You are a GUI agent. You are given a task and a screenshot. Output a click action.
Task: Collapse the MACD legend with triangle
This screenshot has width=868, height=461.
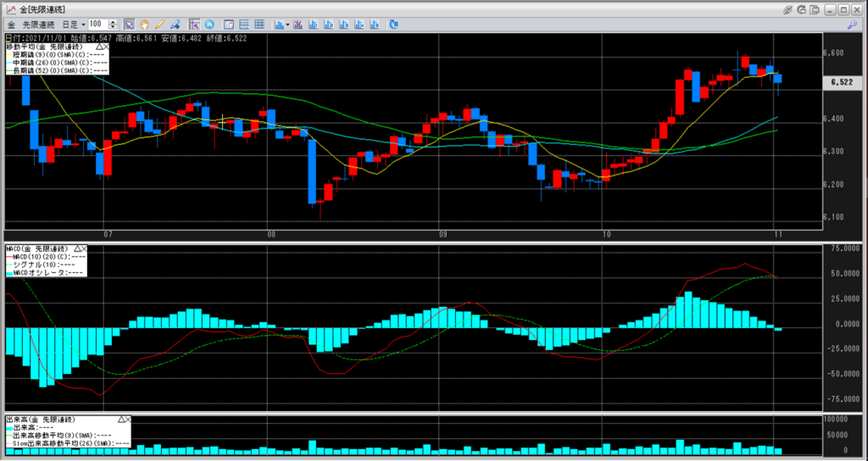click(x=77, y=249)
